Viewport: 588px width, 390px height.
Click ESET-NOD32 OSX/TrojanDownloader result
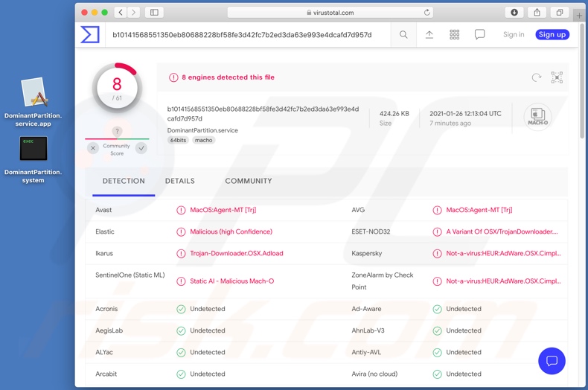502,231
